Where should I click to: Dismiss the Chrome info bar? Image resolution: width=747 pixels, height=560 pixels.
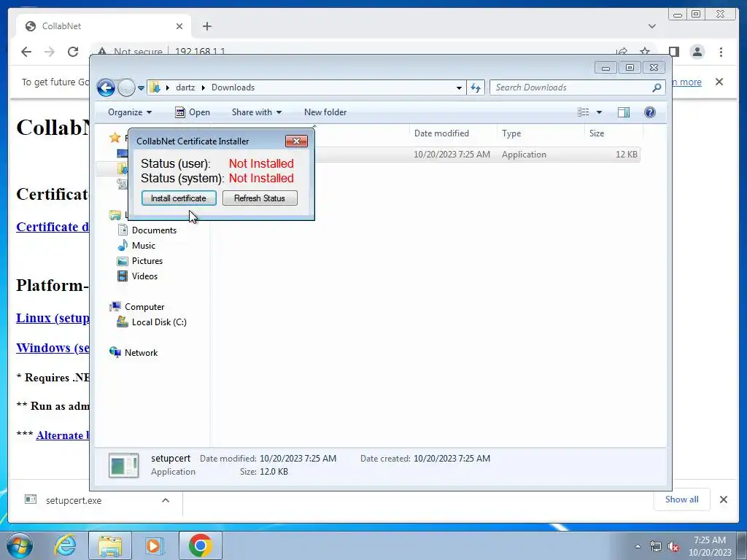tap(719, 82)
